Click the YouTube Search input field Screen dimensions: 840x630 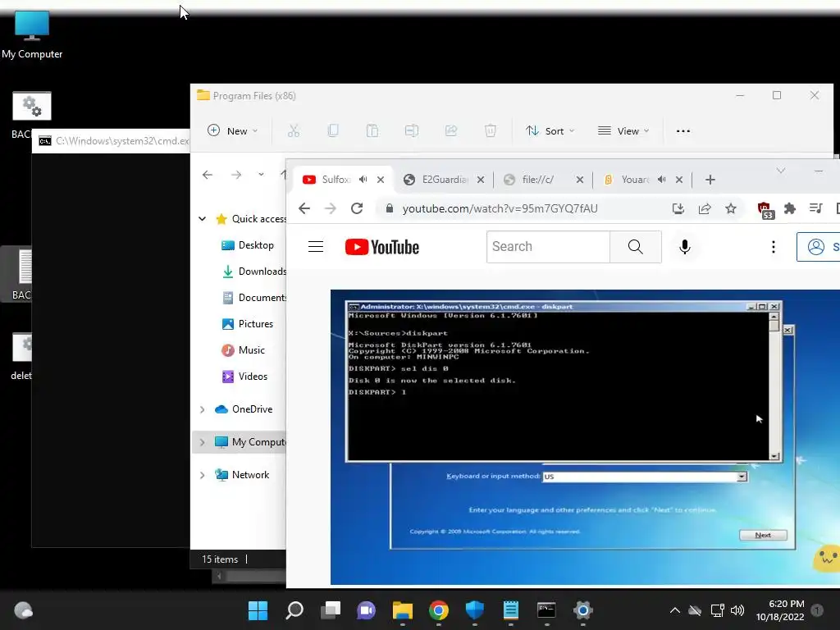click(548, 246)
